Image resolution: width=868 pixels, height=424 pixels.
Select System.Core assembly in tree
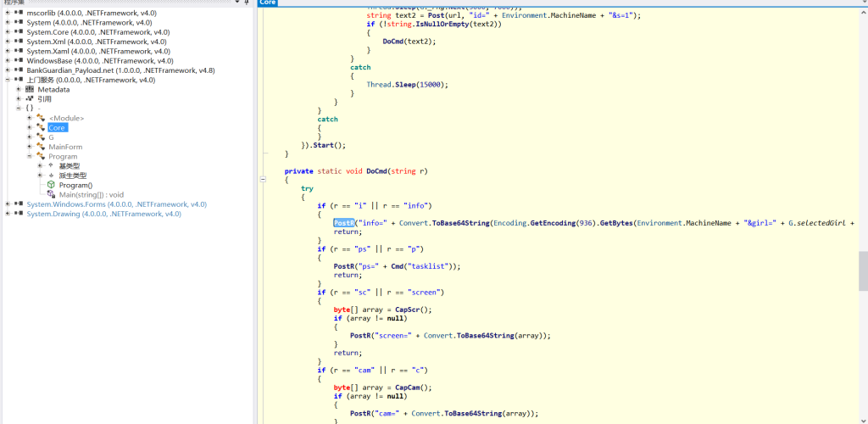[x=97, y=32]
